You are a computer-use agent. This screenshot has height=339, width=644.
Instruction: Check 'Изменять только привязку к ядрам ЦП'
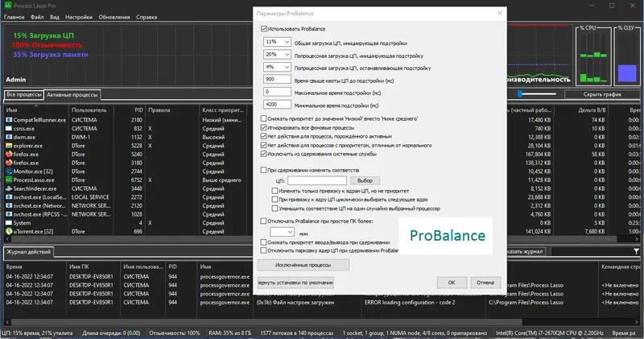click(275, 191)
